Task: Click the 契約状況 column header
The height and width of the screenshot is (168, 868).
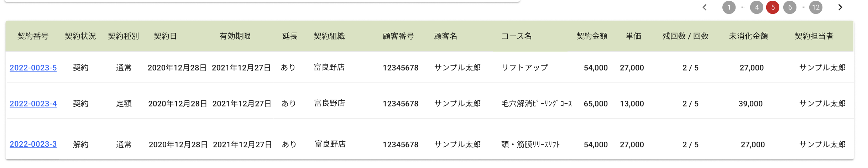Action: (x=80, y=36)
